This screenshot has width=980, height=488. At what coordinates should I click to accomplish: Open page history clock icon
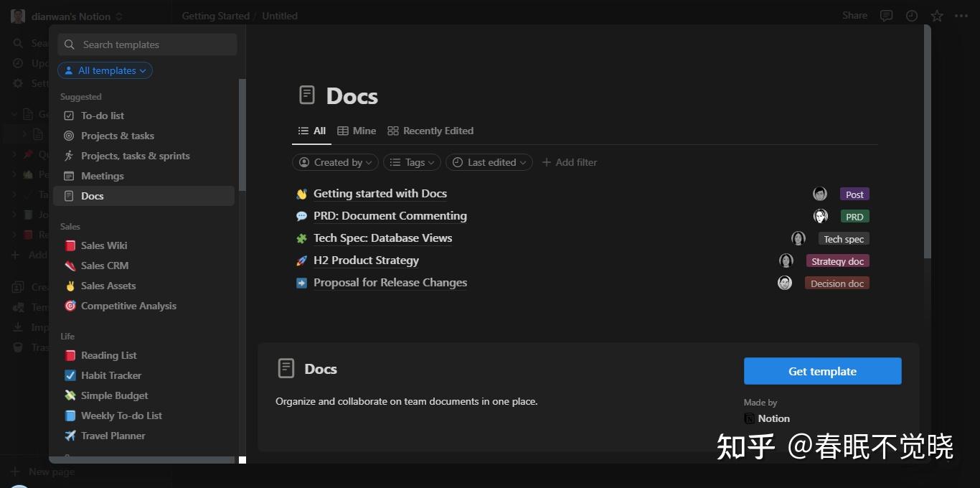(x=912, y=16)
